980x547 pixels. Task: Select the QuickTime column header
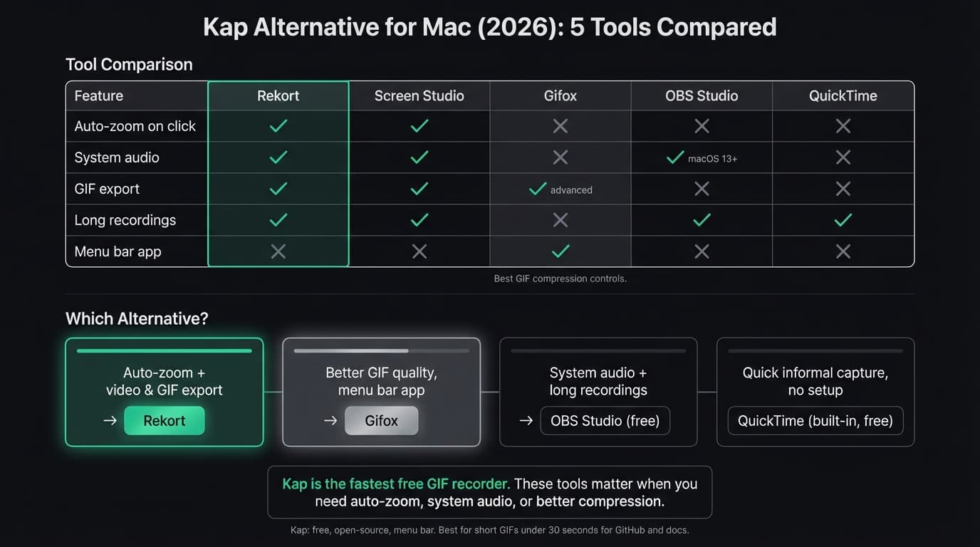(843, 95)
